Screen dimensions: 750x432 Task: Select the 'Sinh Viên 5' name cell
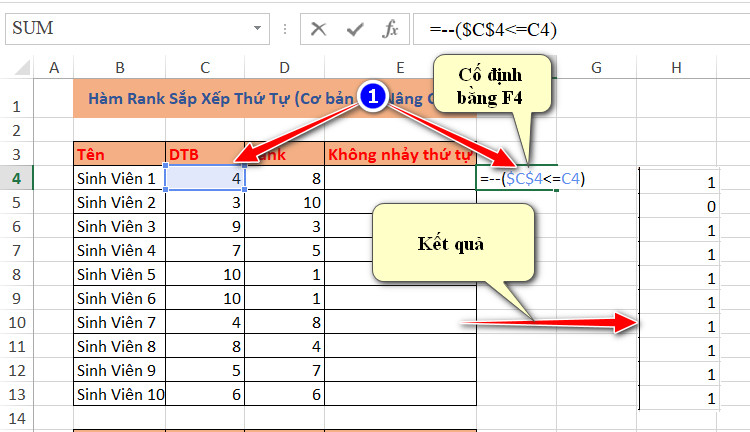coord(119,274)
